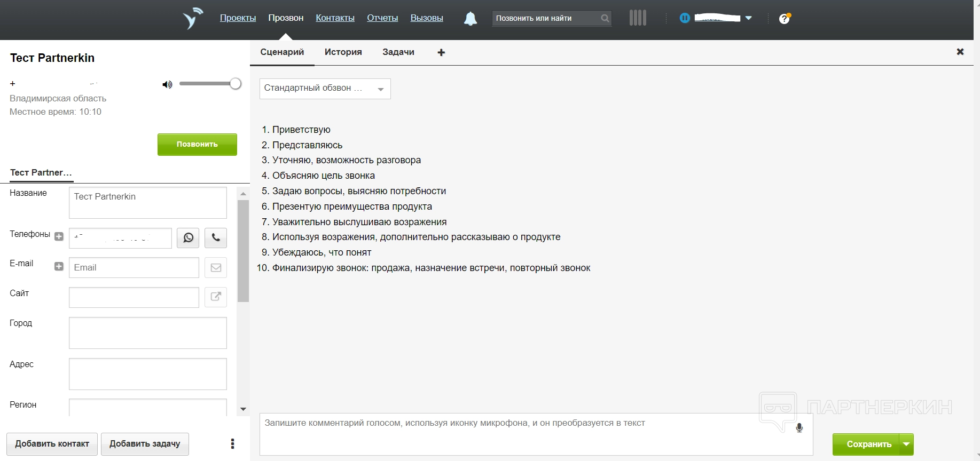
Task: Expand the Сохранить button dropdown arrow
Action: coord(906,444)
